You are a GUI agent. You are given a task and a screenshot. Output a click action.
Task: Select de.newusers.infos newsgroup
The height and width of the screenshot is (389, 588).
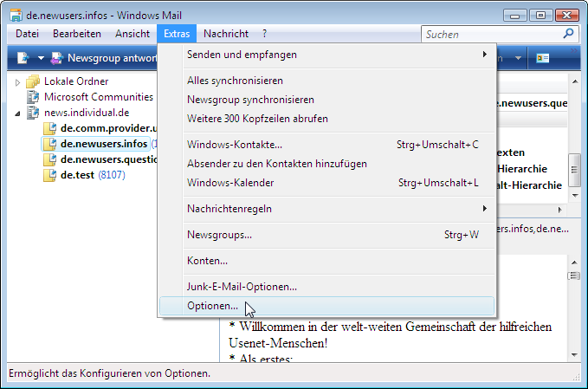pyautogui.click(x=104, y=144)
